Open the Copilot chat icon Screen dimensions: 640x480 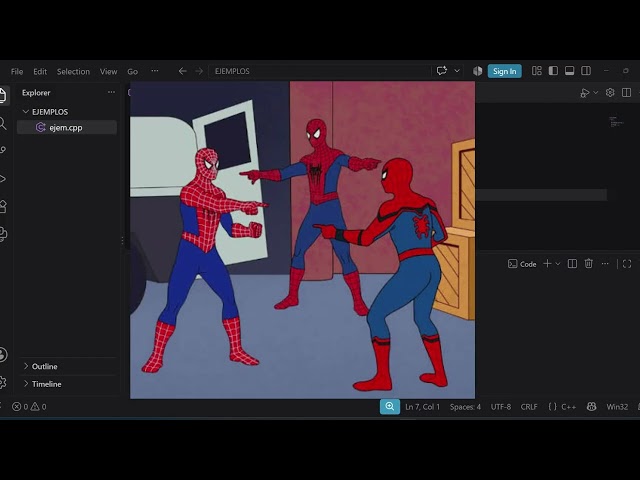(x=442, y=71)
